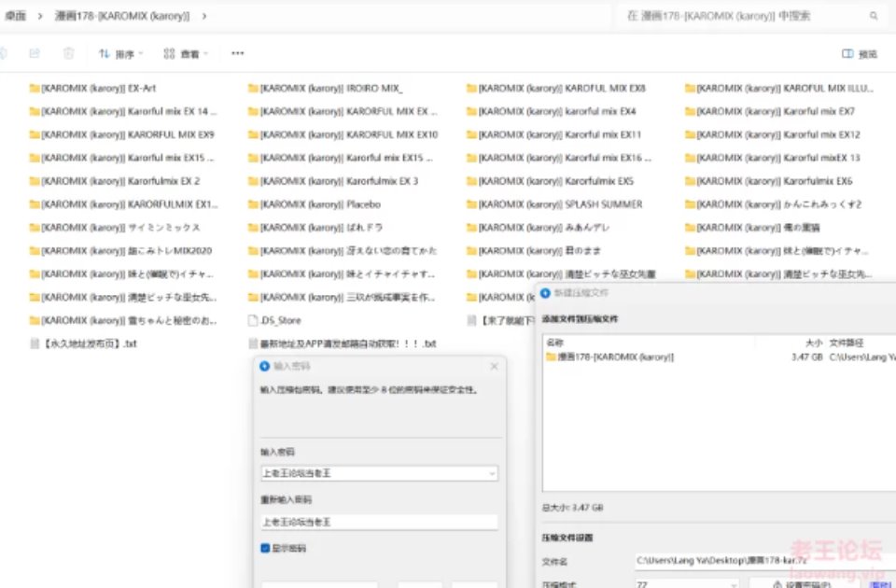Select the Karorful mixEX 13 folder icon
The width and height of the screenshot is (896, 588).
[690, 158]
